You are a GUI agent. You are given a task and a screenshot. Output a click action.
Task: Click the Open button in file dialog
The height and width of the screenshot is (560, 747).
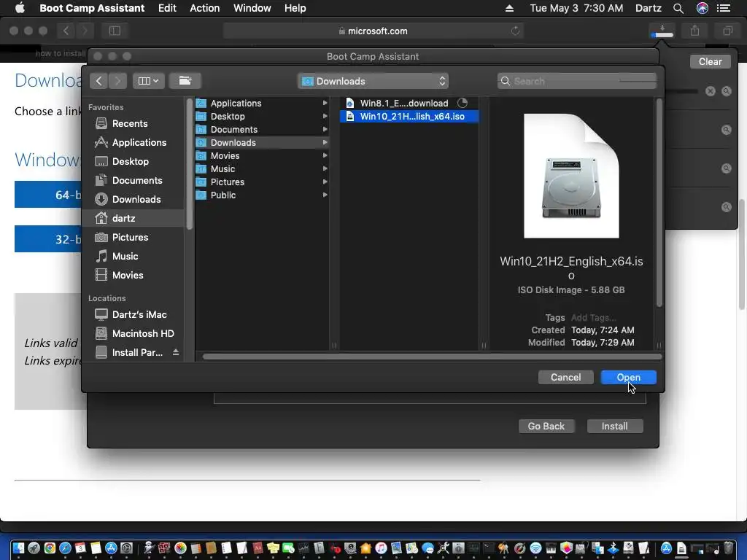click(628, 377)
